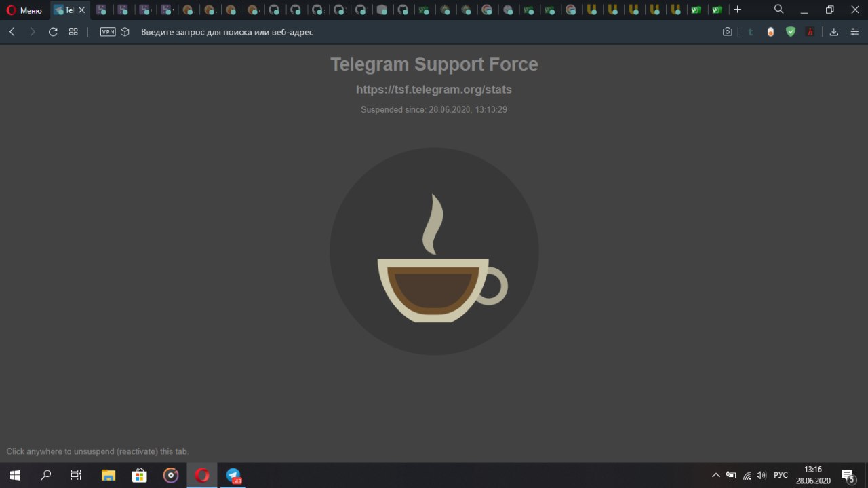The height and width of the screenshot is (488, 868).
Task: Open Windows taskbar search
Action: pyautogui.click(x=46, y=475)
